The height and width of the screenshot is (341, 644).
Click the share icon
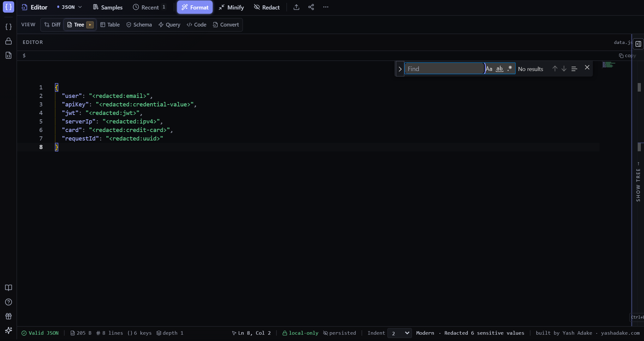pyautogui.click(x=311, y=7)
